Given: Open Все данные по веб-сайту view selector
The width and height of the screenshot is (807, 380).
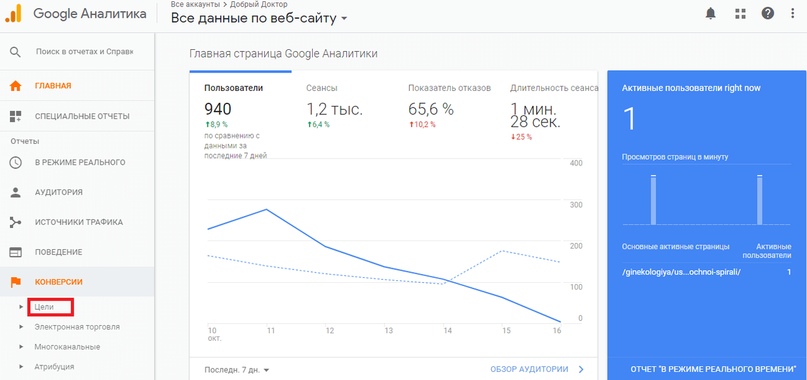Looking at the screenshot, I should coord(259,19).
